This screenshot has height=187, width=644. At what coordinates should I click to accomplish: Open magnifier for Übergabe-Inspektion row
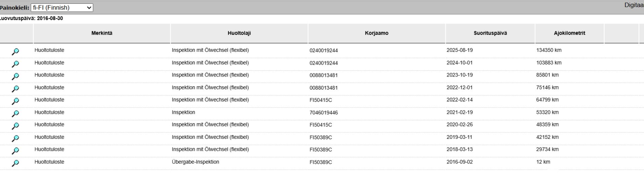[x=15, y=163]
